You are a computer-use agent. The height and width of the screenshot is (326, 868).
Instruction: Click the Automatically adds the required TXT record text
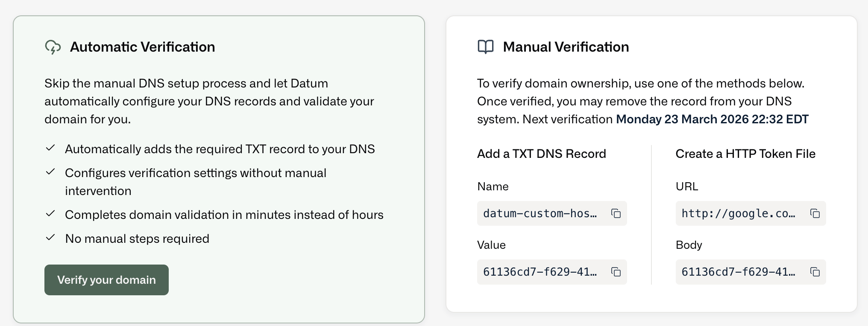(220, 149)
